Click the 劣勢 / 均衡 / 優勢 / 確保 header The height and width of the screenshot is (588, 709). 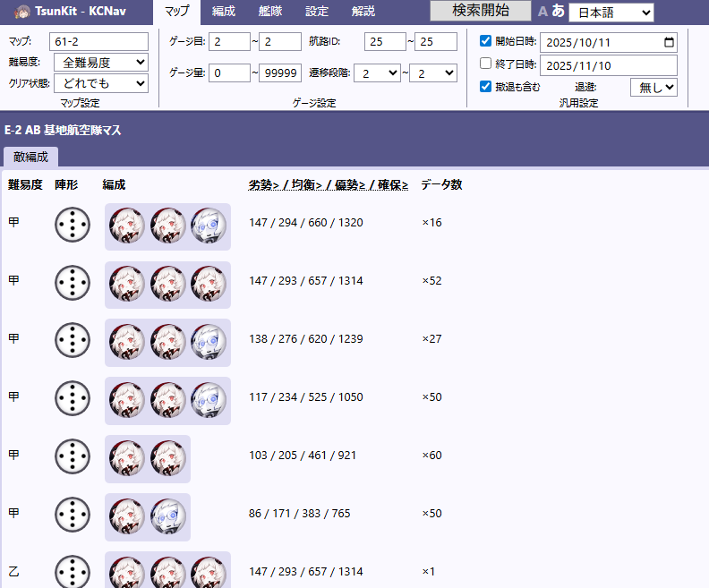click(329, 184)
